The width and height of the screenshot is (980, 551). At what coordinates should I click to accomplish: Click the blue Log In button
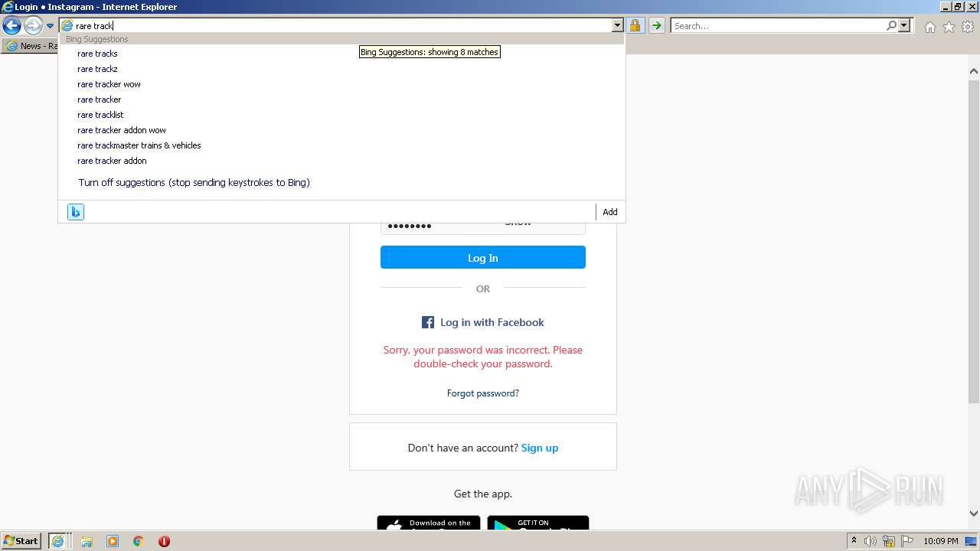point(483,257)
